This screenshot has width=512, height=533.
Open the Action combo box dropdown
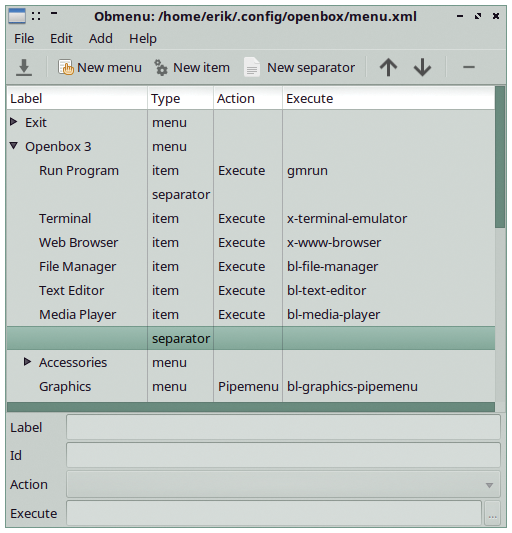point(283,484)
